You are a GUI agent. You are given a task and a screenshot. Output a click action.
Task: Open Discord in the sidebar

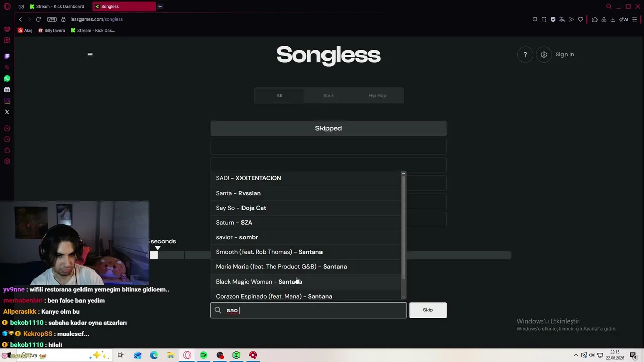(x=7, y=89)
